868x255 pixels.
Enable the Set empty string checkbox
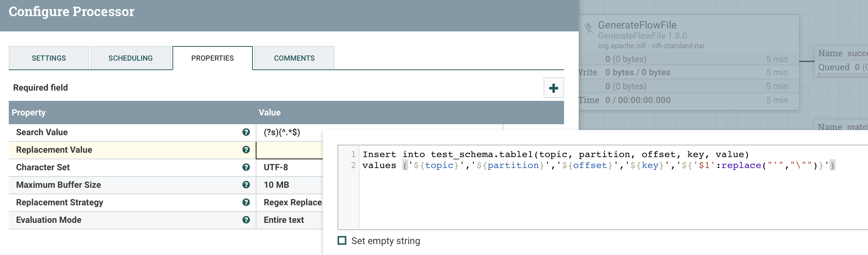[x=342, y=241]
